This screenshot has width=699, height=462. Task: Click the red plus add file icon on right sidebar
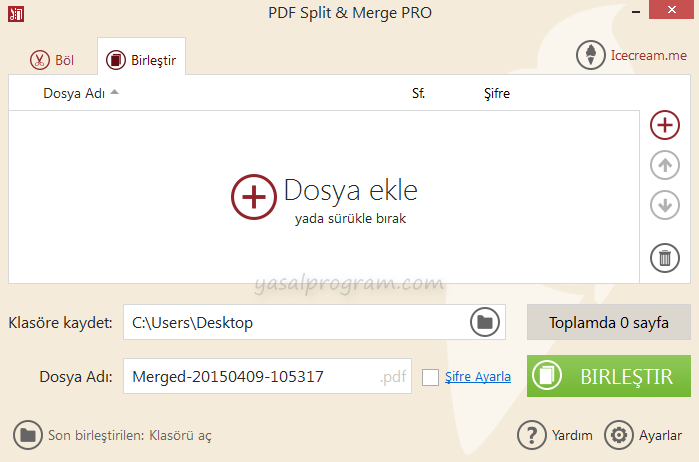point(664,125)
